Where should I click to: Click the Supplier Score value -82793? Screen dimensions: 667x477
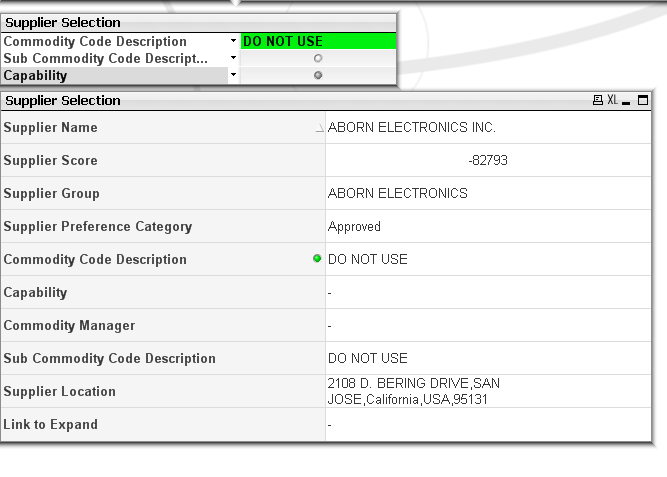[x=488, y=161]
